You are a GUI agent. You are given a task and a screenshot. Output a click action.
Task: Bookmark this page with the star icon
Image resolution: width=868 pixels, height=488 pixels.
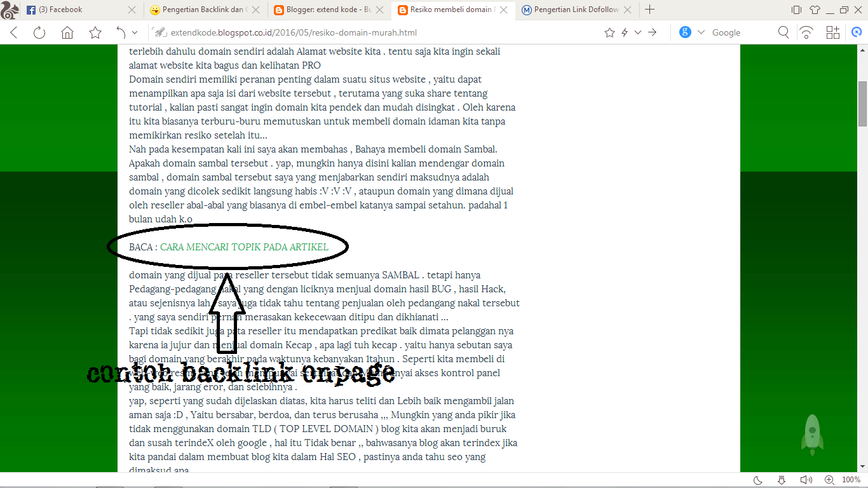pyautogui.click(x=609, y=32)
